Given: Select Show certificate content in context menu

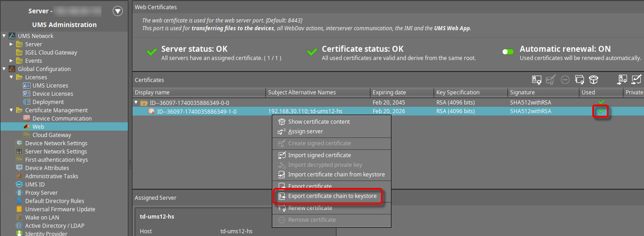Looking at the screenshot, I should (319, 122).
